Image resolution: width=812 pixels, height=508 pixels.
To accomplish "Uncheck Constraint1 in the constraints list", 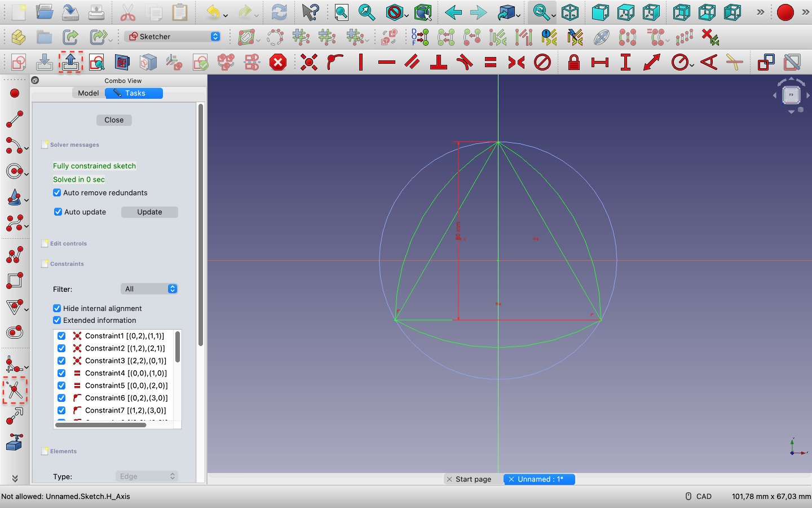I will pyautogui.click(x=61, y=336).
